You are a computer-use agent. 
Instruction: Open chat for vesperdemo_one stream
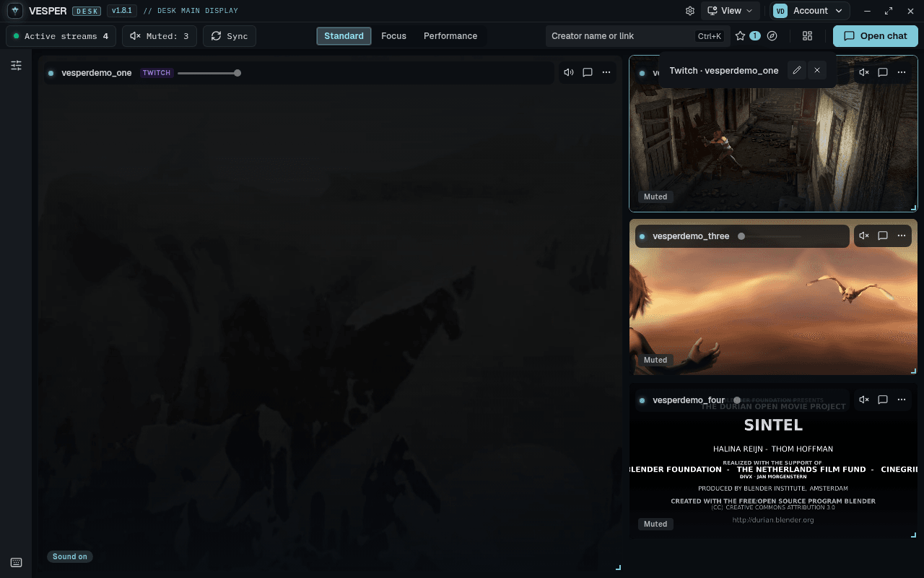click(588, 72)
